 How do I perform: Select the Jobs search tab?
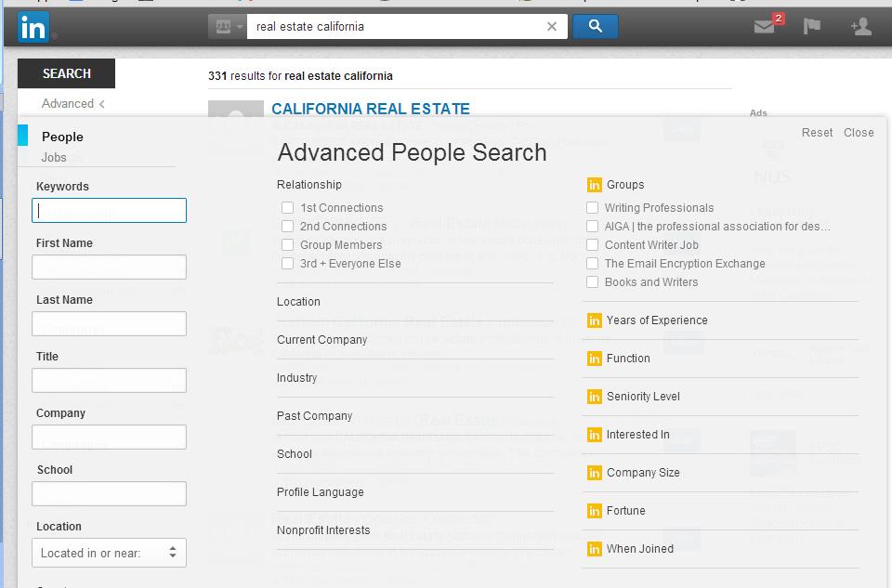54,158
